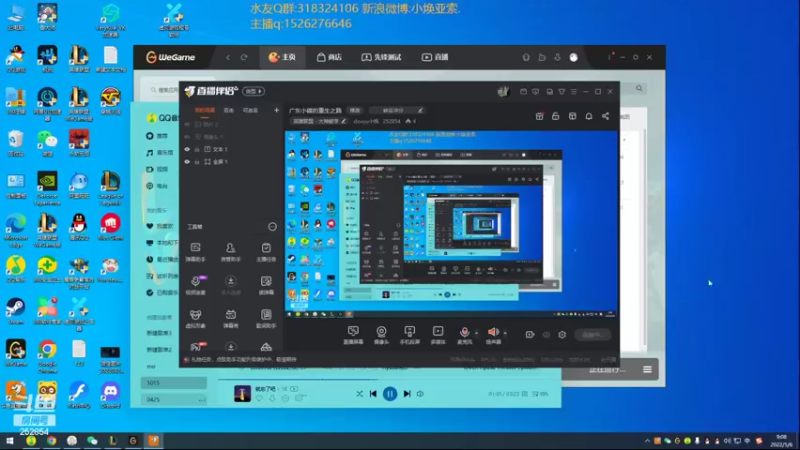
Task: Open hamburger menu in live companion title bar
Action: click(573, 92)
